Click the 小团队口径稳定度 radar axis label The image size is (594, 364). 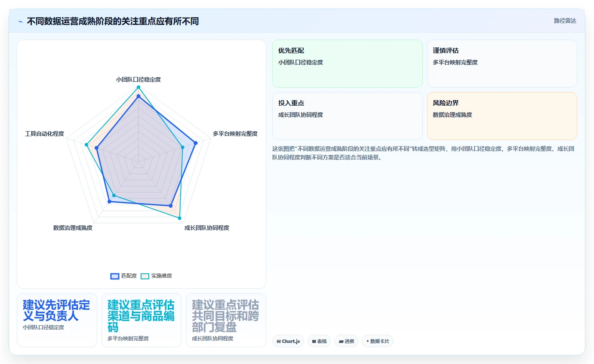click(x=138, y=80)
